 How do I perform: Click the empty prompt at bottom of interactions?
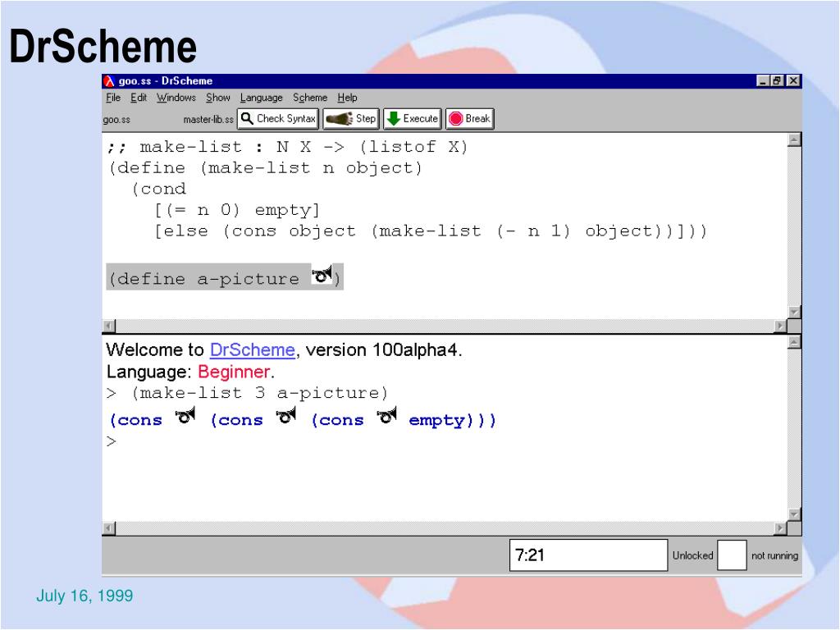pos(112,442)
